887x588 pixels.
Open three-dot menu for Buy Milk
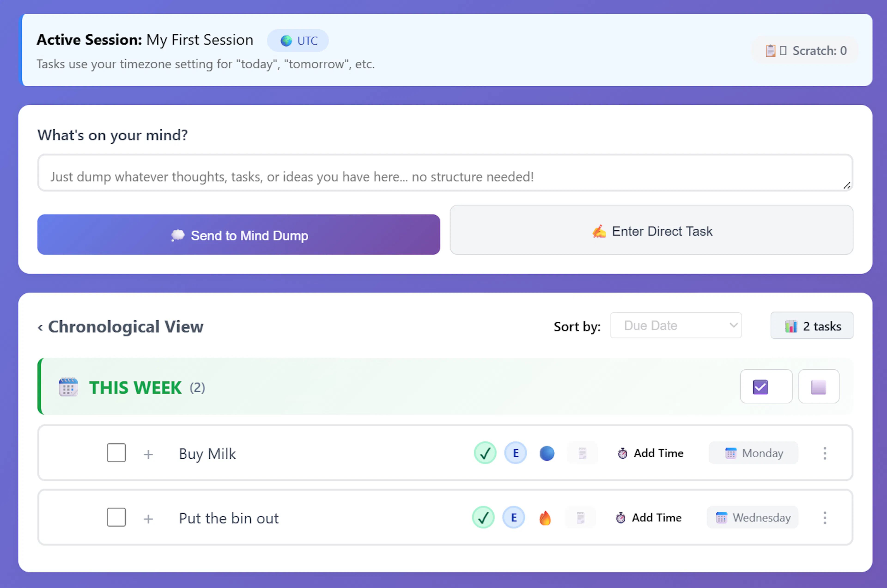[x=825, y=453]
